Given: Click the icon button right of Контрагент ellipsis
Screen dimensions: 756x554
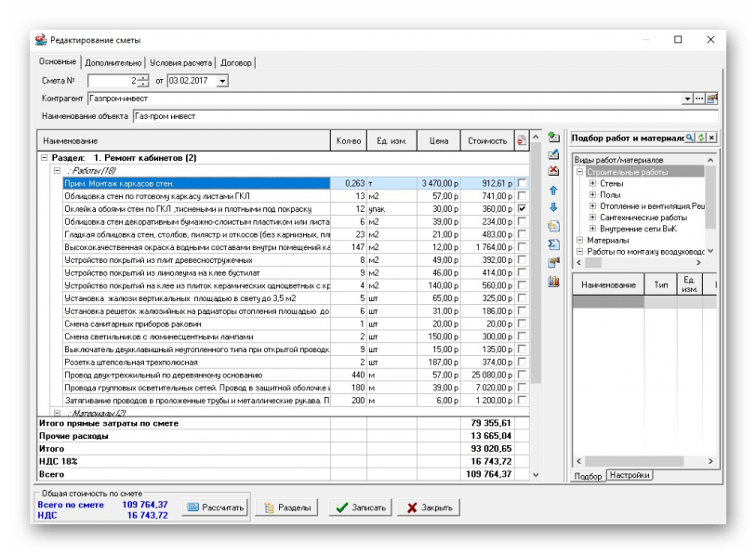Looking at the screenshot, I should (711, 99).
